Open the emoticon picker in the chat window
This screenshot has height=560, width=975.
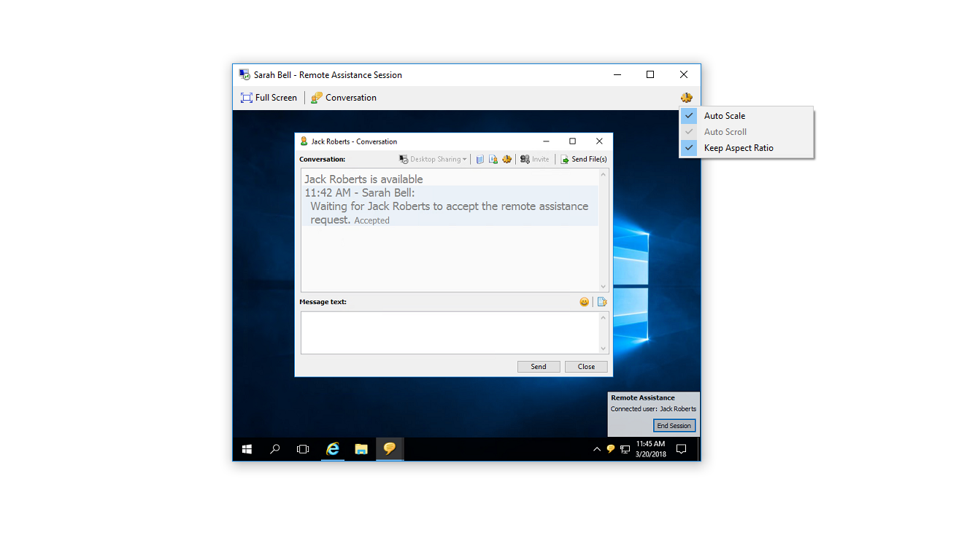tap(584, 301)
